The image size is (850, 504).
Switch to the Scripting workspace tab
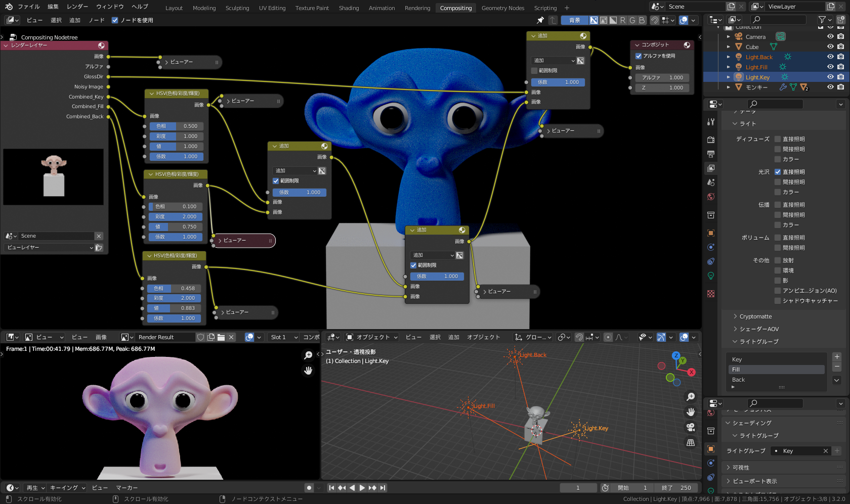pyautogui.click(x=545, y=8)
